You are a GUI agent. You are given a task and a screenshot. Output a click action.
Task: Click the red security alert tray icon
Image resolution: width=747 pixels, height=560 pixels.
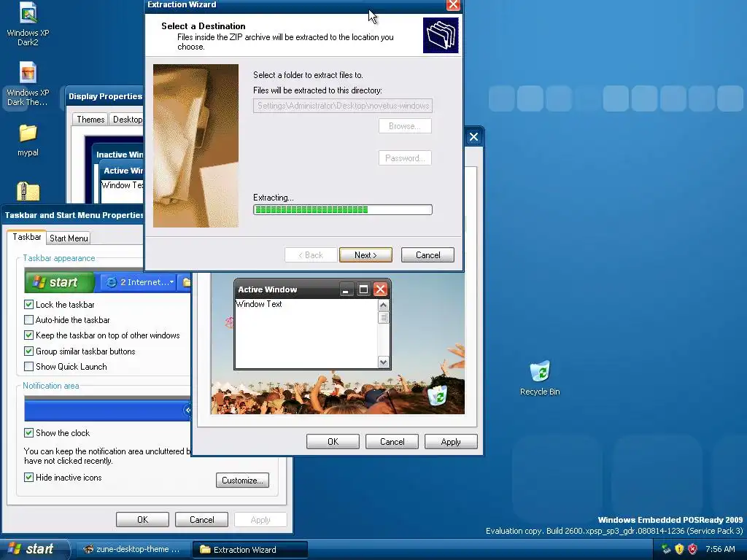coord(693,549)
